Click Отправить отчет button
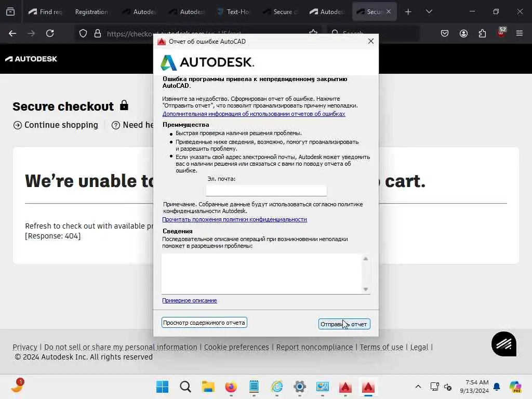 344,324
